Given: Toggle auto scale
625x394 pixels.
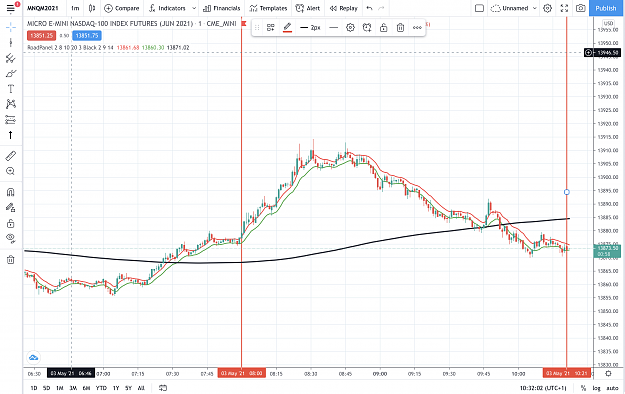Looking at the screenshot, I should (612, 388).
